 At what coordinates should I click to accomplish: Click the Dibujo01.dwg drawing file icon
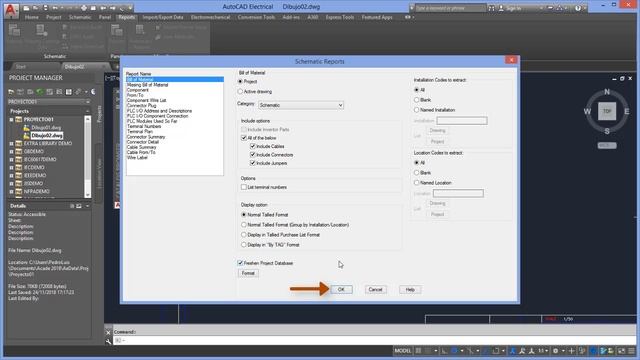click(x=27, y=127)
